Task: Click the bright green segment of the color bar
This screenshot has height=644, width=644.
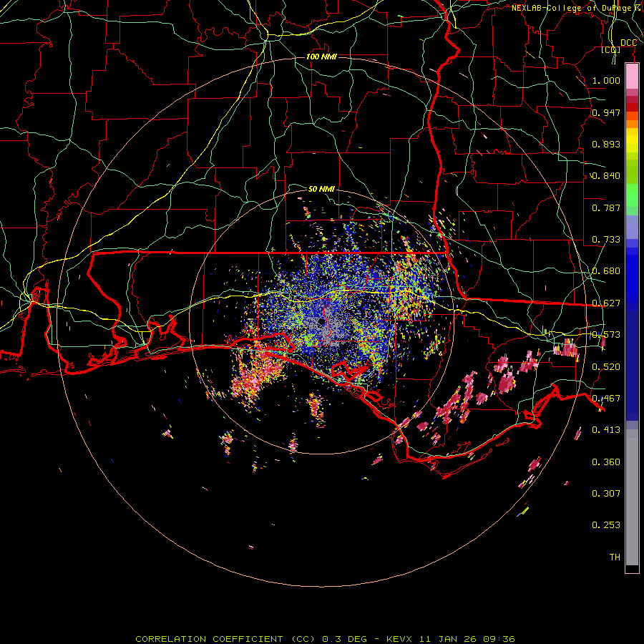Action: click(x=632, y=195)
